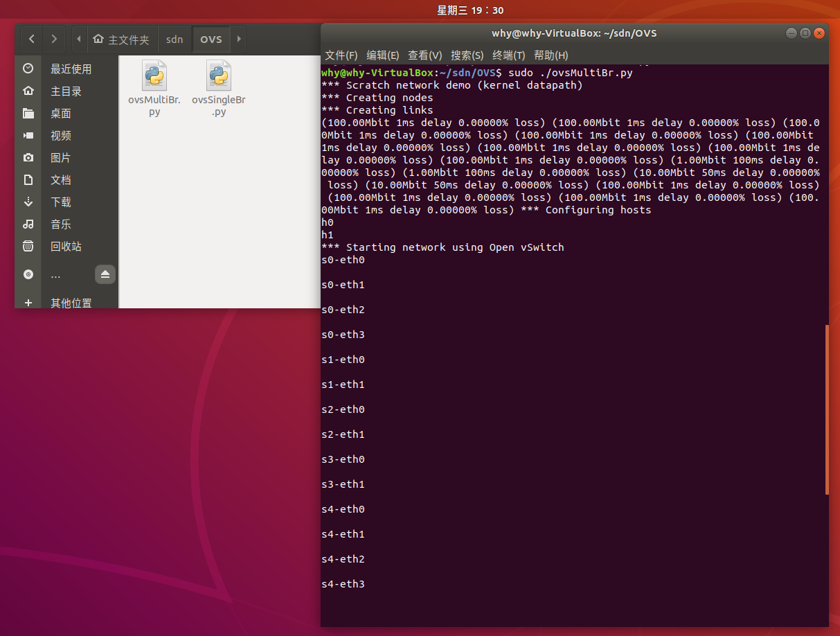Open 音乐 in sidebar
This screenshot has height=636, width=840.
60,224
